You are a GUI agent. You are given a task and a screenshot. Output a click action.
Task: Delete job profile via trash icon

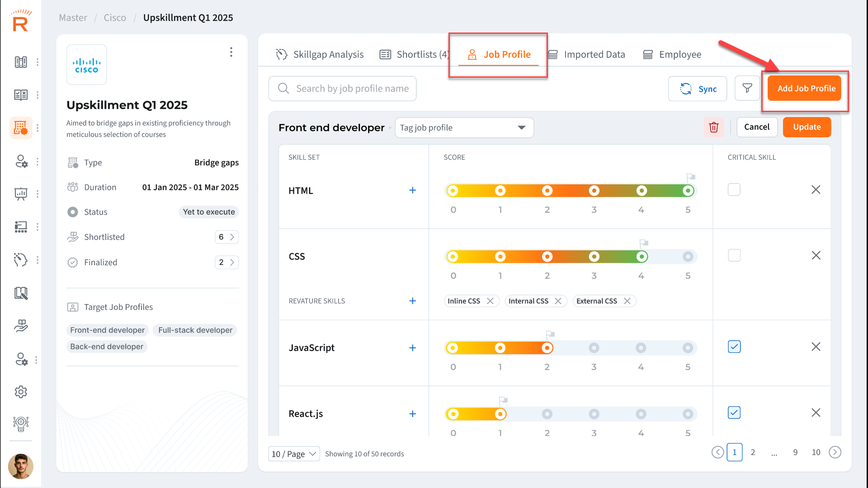coord(713,127)
